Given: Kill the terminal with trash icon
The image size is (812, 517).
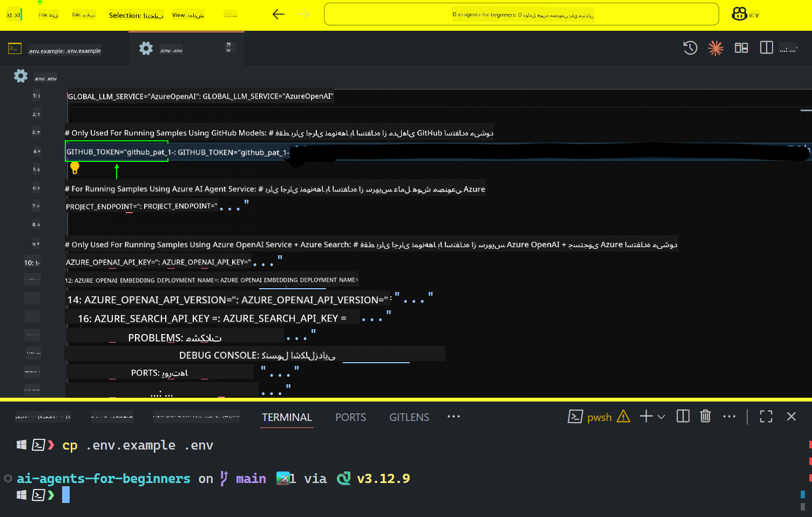Looking at the screenshot, I should (x=705, y=416).
